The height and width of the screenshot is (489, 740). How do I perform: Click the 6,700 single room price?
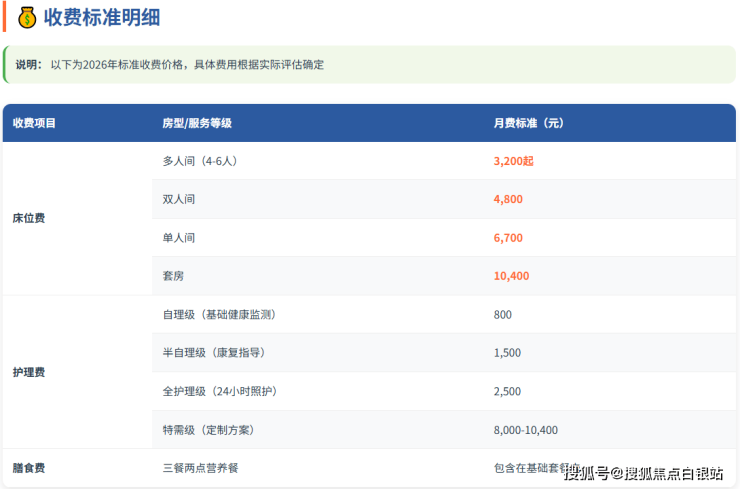508,238
